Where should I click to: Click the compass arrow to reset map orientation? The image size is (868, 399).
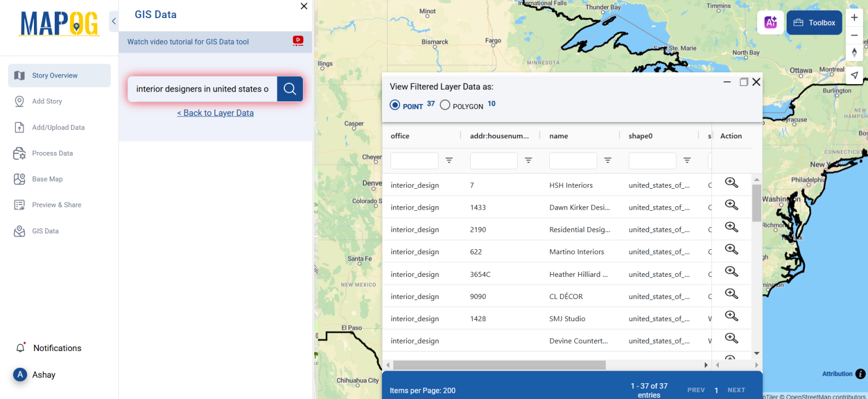click(x=854, y=52)
